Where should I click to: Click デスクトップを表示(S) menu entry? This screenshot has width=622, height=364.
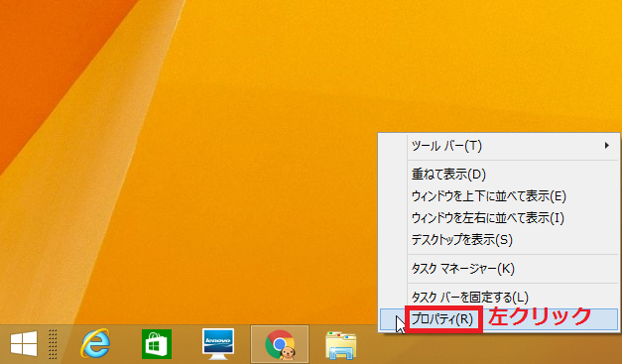500,239
